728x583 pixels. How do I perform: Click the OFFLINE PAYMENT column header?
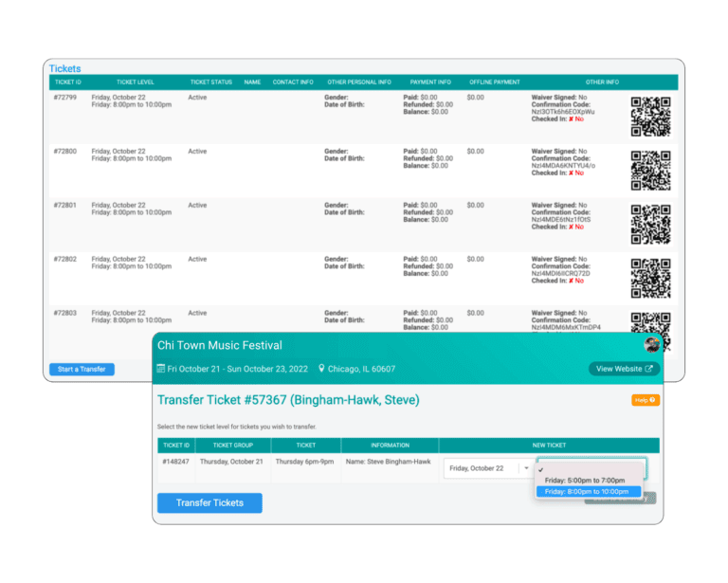(495, 82)
